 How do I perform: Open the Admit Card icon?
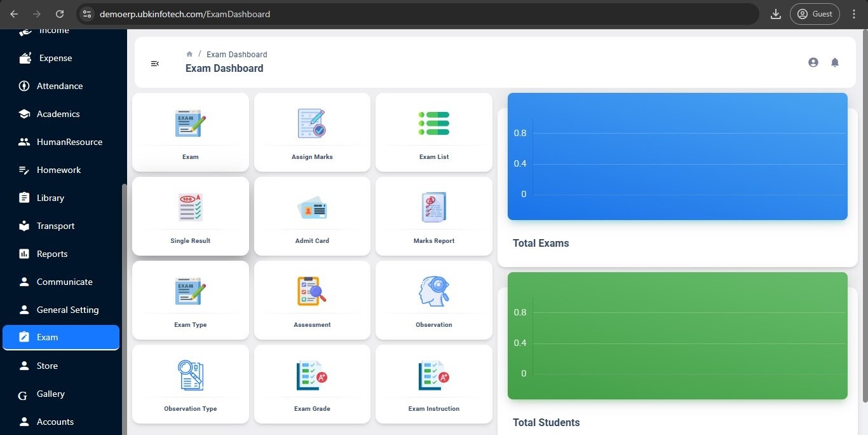[312, 208]
